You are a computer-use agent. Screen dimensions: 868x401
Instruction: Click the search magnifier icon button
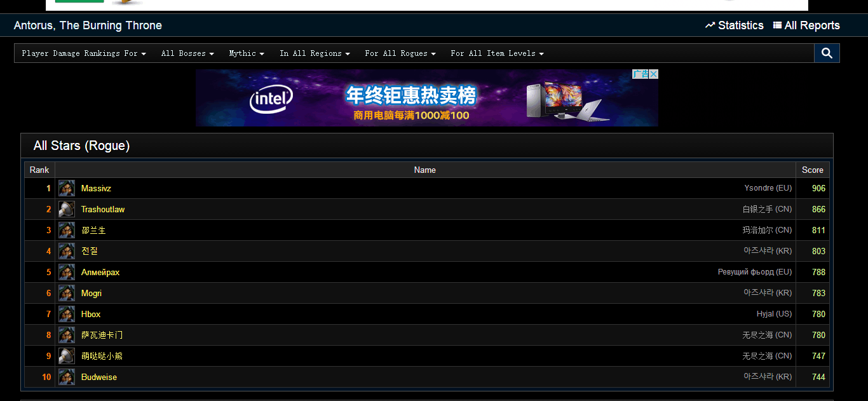click(827, 53)
